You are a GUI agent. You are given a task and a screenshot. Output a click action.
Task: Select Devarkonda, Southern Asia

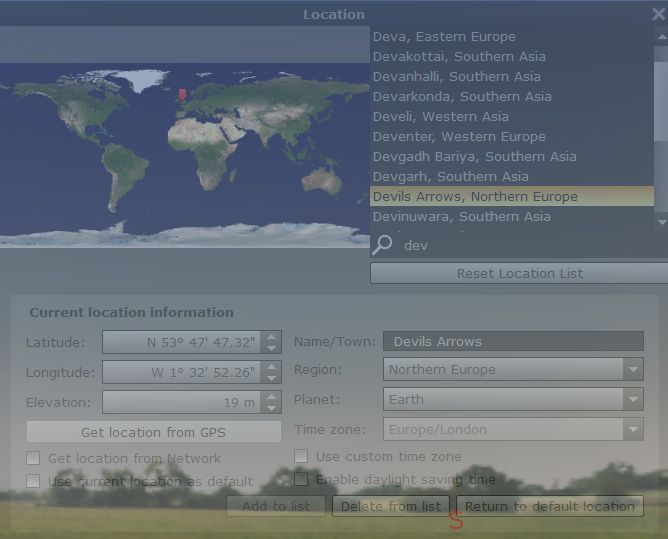click(512, 97)
